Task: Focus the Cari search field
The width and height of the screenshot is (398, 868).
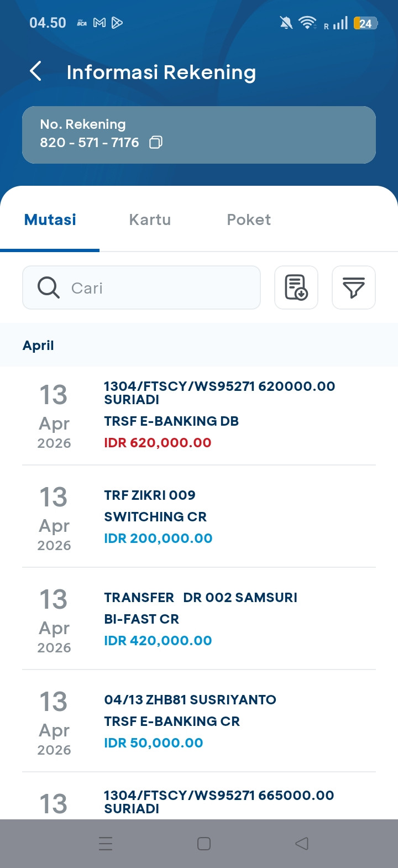Action: point(160,287)
